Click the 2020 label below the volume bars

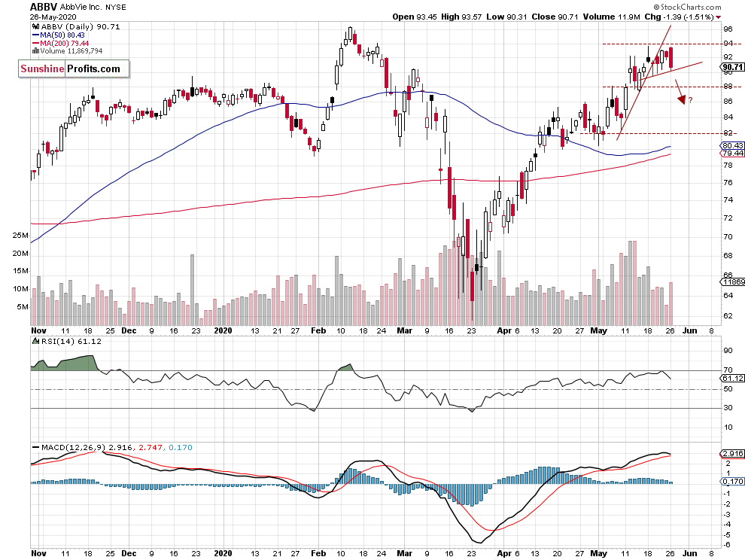coord(223,331)
